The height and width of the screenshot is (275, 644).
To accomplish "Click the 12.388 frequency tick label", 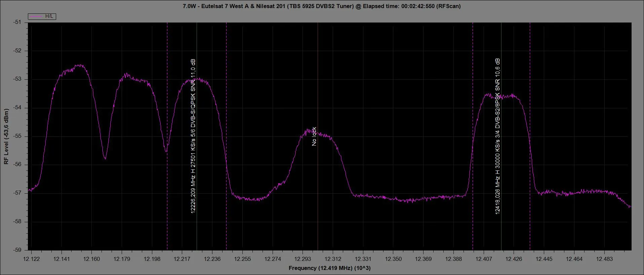I will pyautogui.click(x=453, y=259).
